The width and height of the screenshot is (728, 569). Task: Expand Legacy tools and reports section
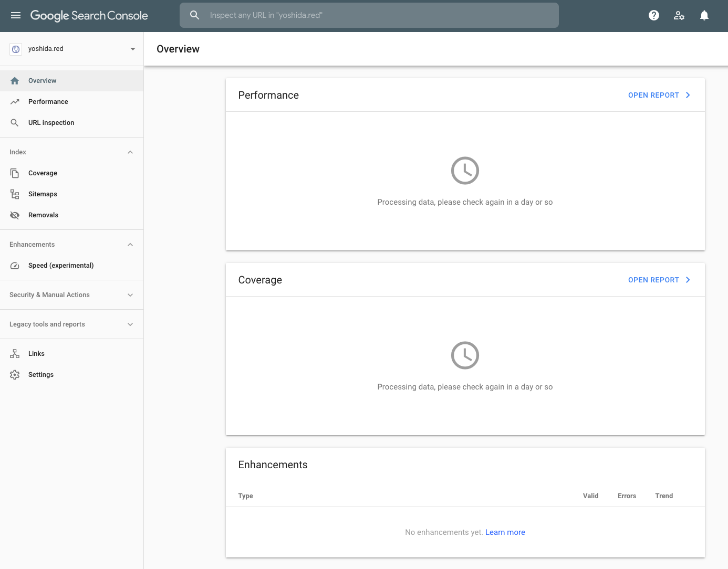pyautogui.click(x=130, y=324)
